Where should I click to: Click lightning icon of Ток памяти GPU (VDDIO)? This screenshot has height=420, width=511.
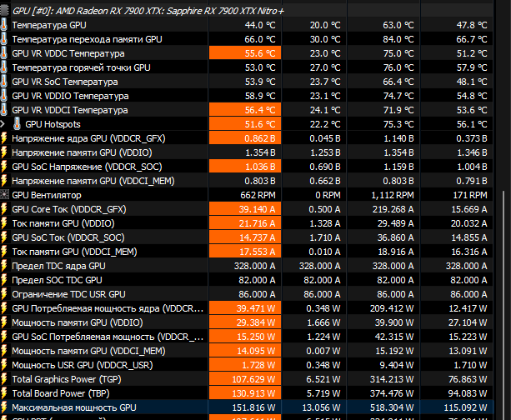(4, 223)
